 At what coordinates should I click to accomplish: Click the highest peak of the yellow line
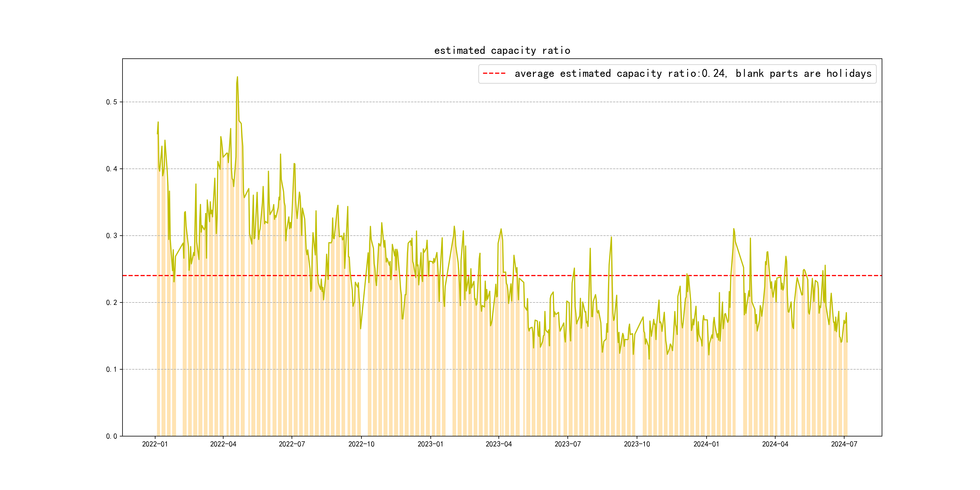pyautogui.click(x=237, y=77)
